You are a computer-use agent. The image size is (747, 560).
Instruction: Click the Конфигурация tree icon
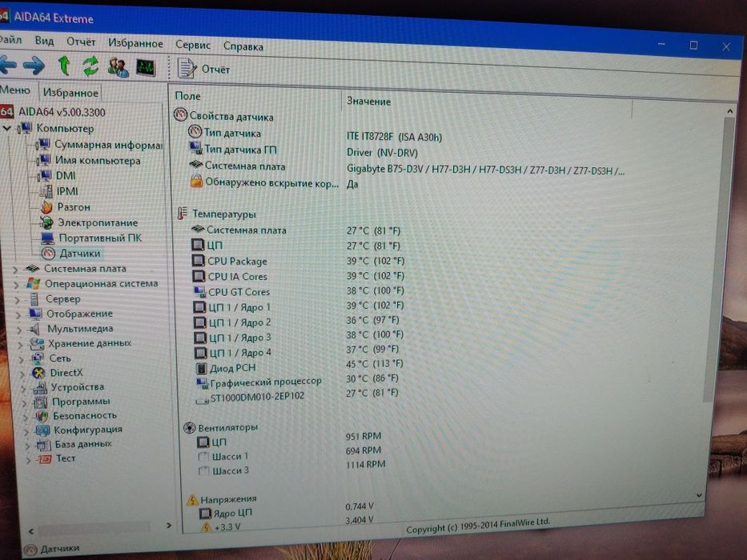pos(43,430)
